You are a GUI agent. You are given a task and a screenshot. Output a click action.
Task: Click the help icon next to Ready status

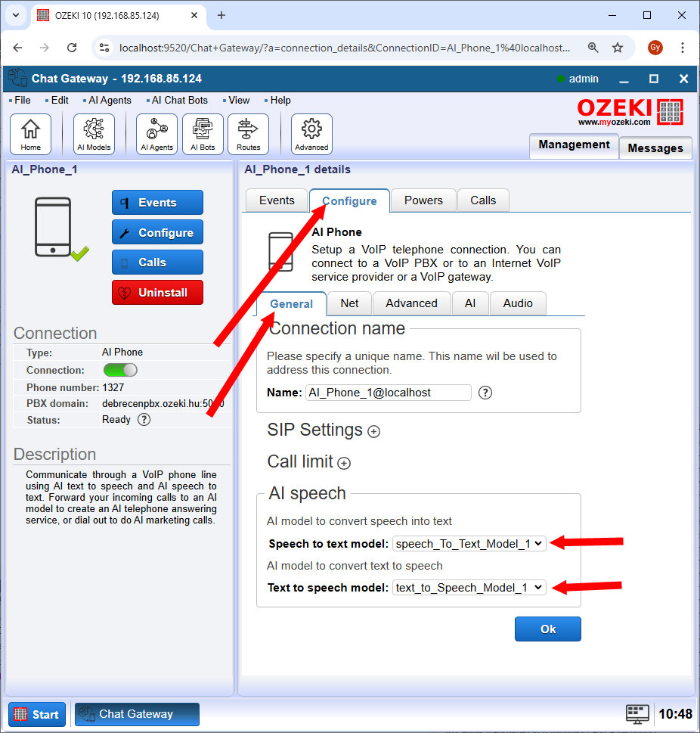(144, 419)
